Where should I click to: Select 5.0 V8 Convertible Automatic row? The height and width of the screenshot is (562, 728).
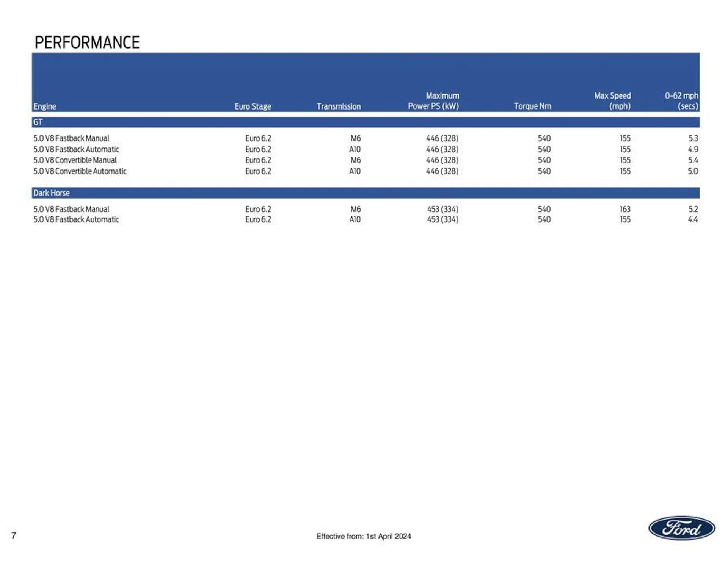pos(366,171)
